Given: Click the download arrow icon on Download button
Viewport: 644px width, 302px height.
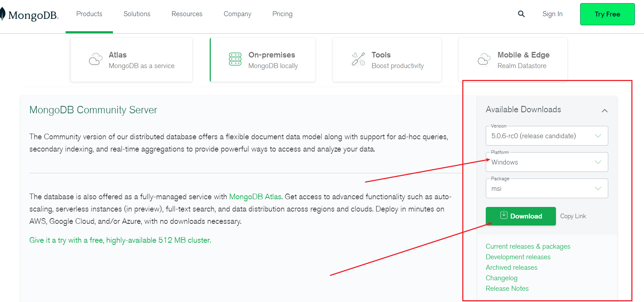Looking at the screenshot, I should tap(504, 215).
